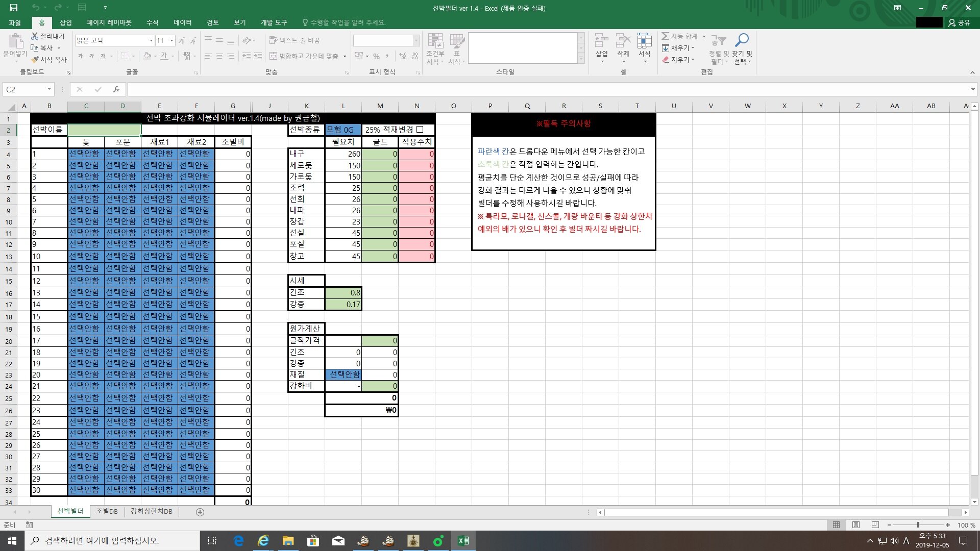Click the Windows Start button
Screen dimensions: 980x551
click(x=12, y=541)
